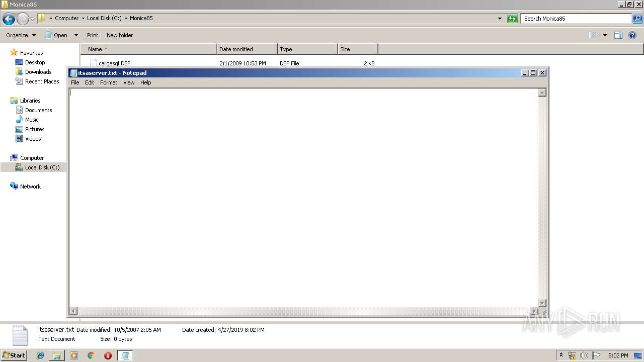
Task: Click Print in the Explorer toolbar
Action: [93, 35]
